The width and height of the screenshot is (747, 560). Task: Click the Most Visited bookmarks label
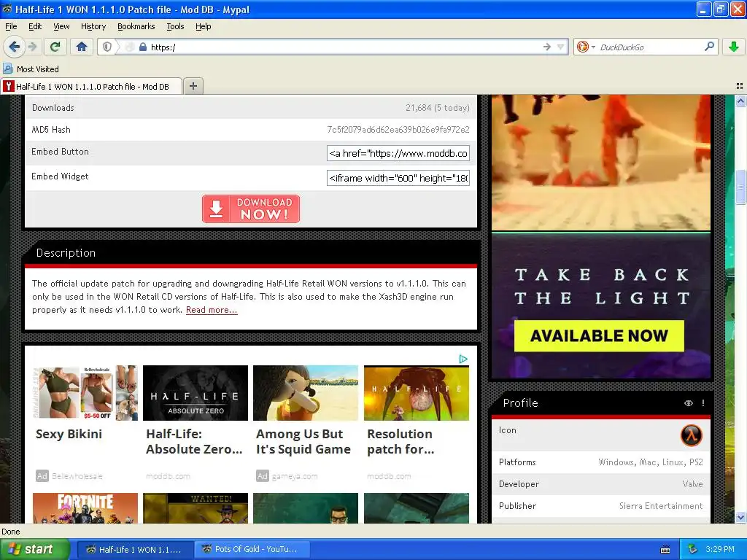tap(38, 69)
